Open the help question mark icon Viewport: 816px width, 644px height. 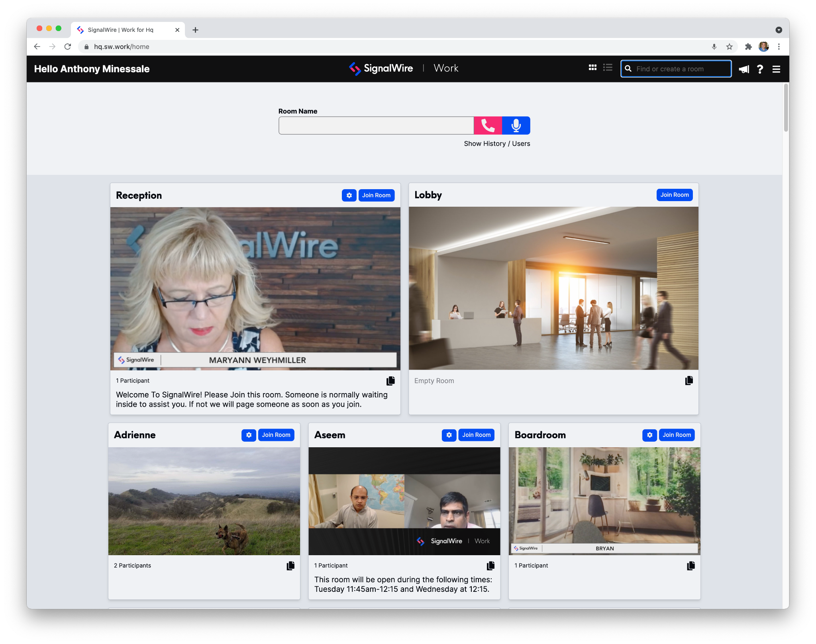[760, 69]
